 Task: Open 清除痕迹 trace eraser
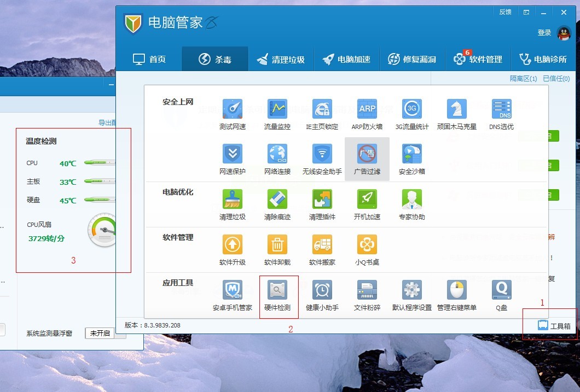coord(277,204)
